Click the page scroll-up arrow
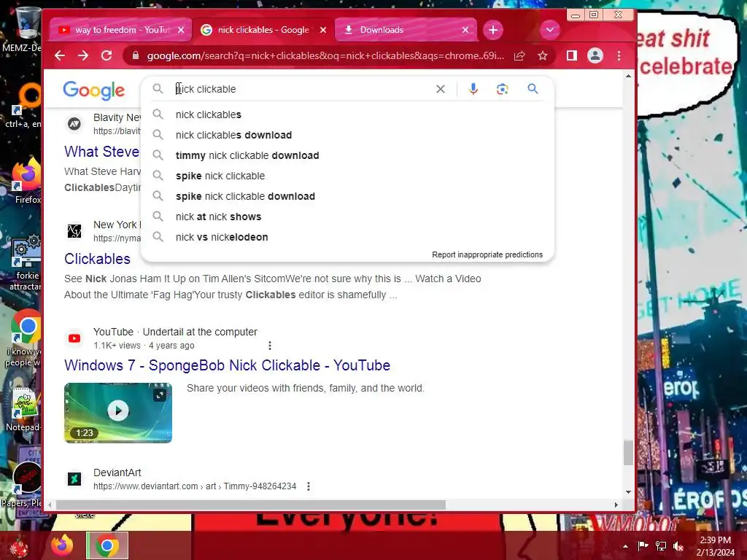 click(628, 76)
